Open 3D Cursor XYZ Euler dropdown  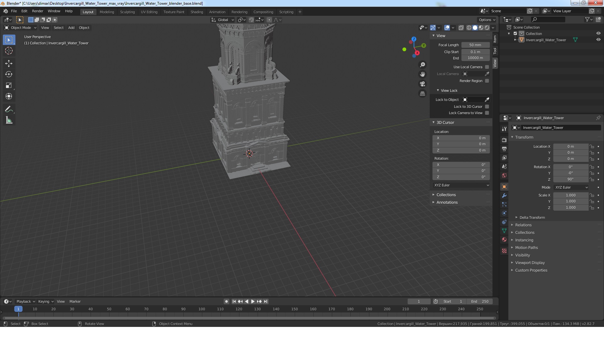(x=461, y=185)
